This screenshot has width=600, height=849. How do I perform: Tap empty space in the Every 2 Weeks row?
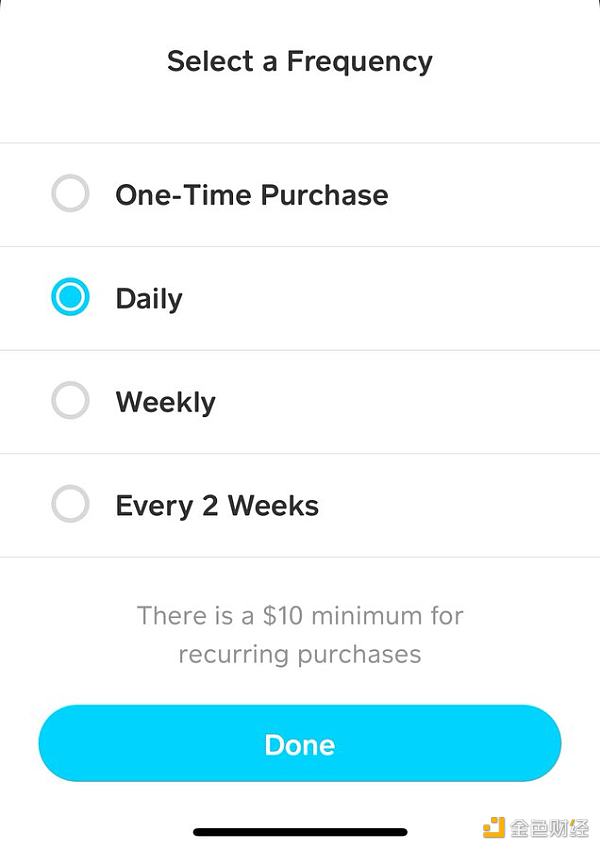click(460, 505)
